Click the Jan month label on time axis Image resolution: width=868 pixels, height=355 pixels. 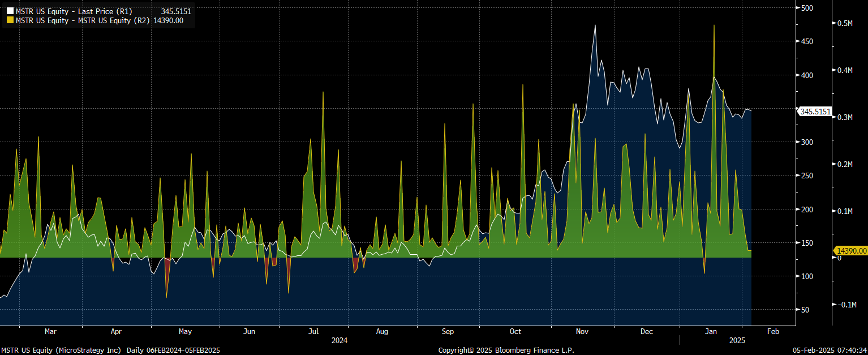tap(712, 332)
